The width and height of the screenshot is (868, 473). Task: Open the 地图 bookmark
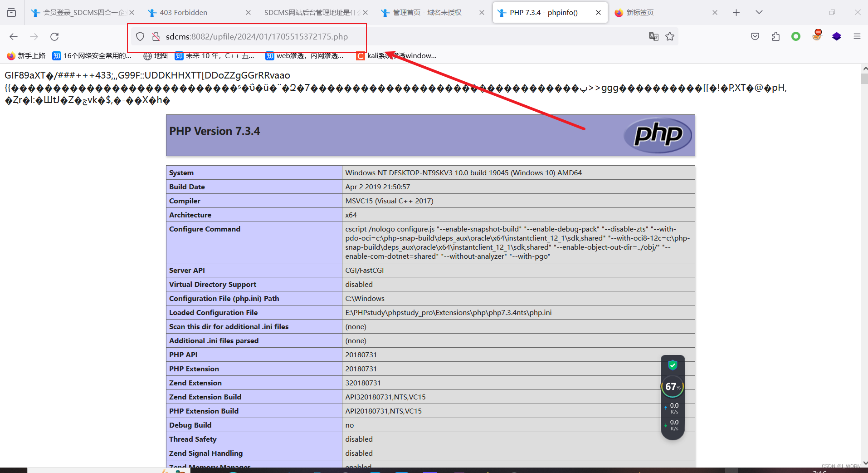(x=156, y=56)
